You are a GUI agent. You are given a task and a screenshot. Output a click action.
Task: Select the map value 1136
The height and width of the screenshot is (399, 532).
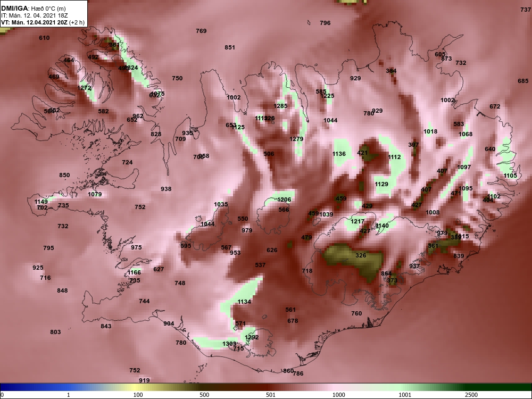[339, 154]
